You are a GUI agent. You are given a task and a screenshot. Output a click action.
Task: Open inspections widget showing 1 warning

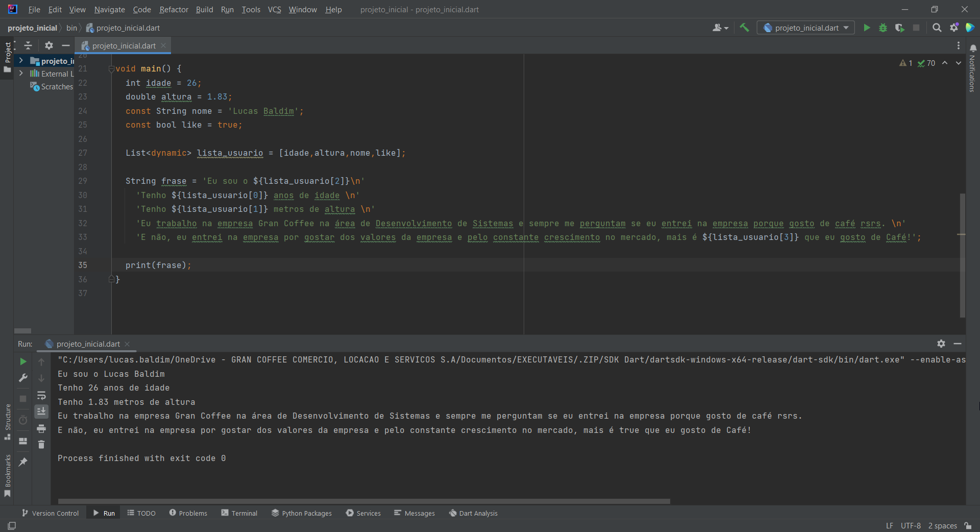[x=906, y=63]
